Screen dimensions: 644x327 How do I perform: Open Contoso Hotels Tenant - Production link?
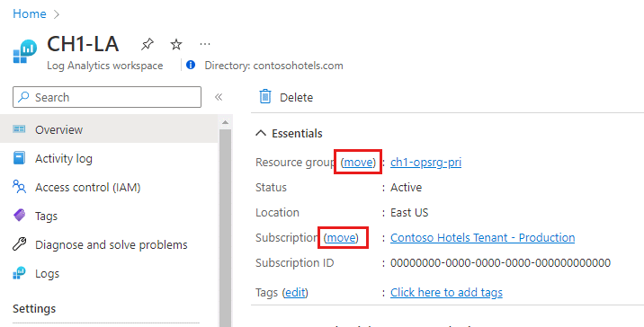(x=483, y=237)
